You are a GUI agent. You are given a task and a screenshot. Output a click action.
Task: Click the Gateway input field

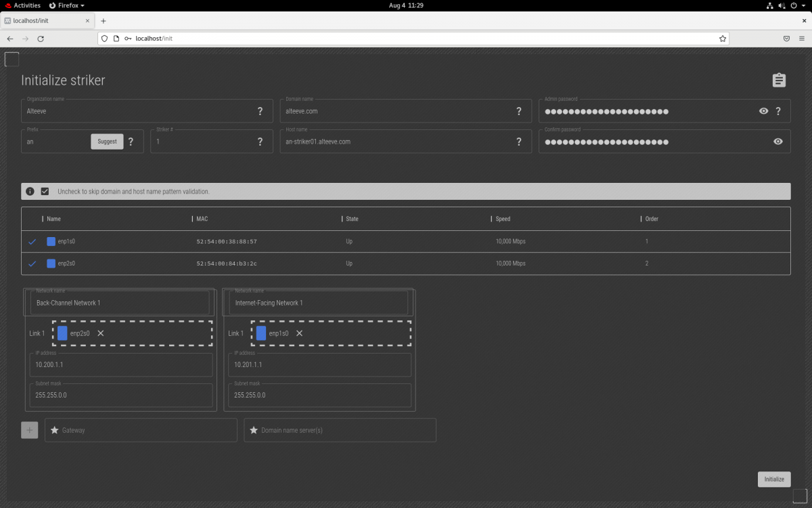click(x=141, y=430)
